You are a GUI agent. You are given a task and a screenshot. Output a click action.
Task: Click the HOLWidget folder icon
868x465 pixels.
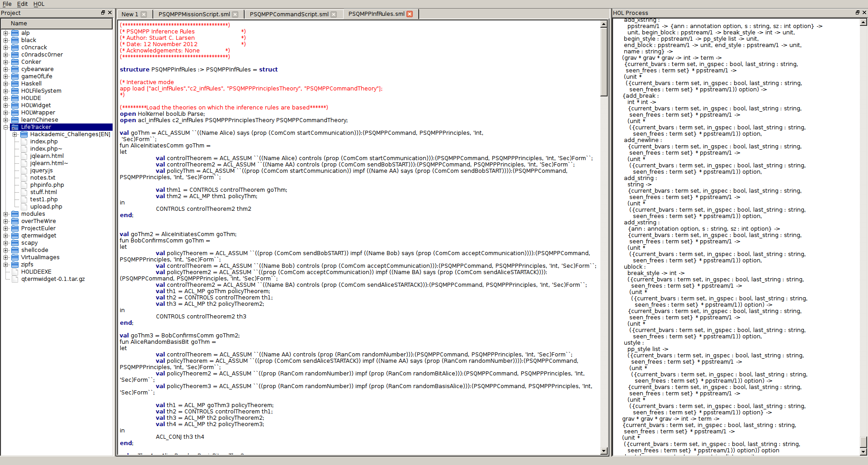[x=15, y=105]
